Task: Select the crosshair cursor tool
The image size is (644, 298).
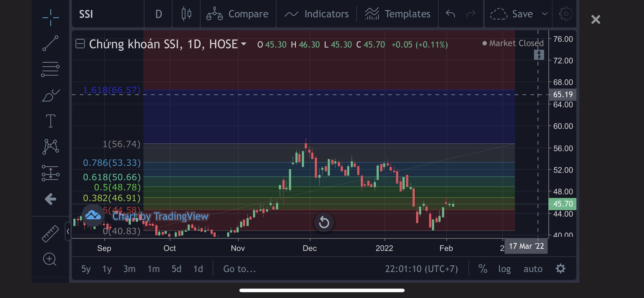Action: tap(51, 17)
